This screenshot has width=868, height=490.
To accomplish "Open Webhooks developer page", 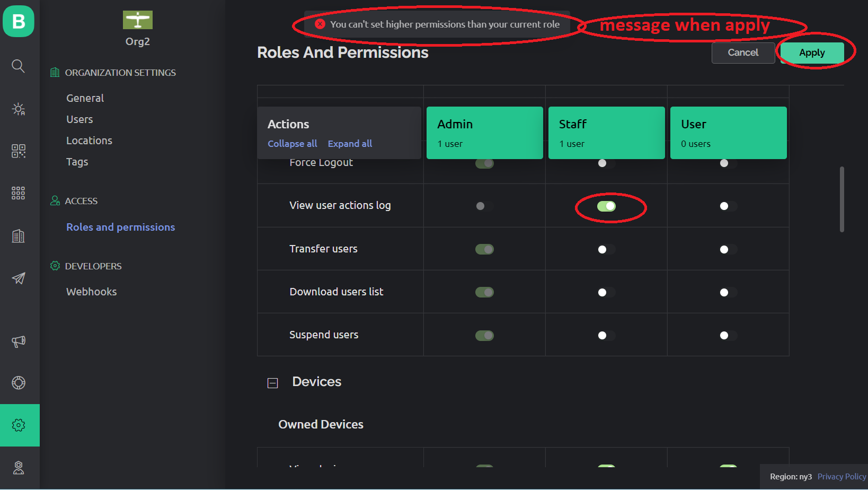I will 91,292.
